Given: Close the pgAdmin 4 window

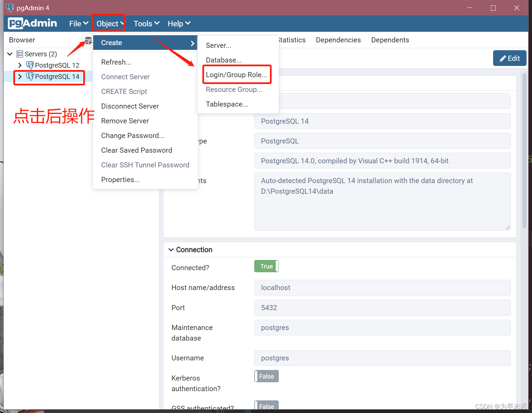Looking at the screenshot, I should pyautogui.click(x=517, y=8).
